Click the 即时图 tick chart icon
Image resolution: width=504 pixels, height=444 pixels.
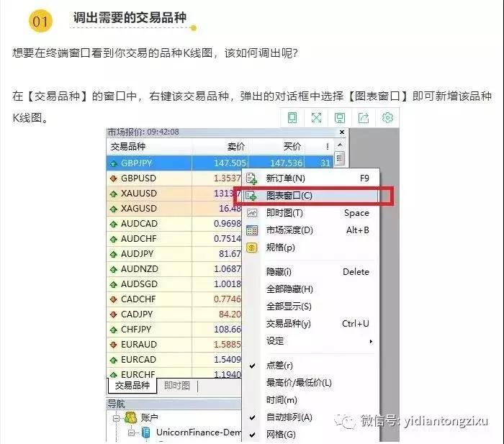(252, 213)
